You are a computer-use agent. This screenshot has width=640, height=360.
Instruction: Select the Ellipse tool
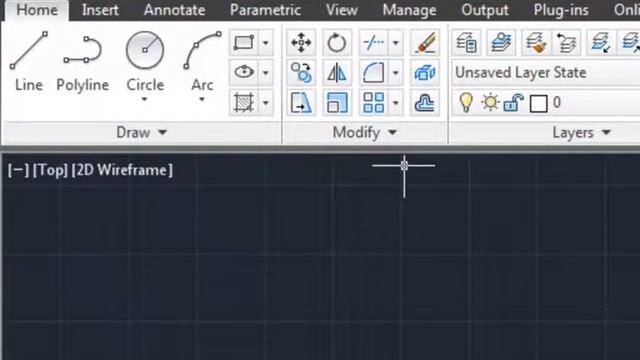pos(243,73)
